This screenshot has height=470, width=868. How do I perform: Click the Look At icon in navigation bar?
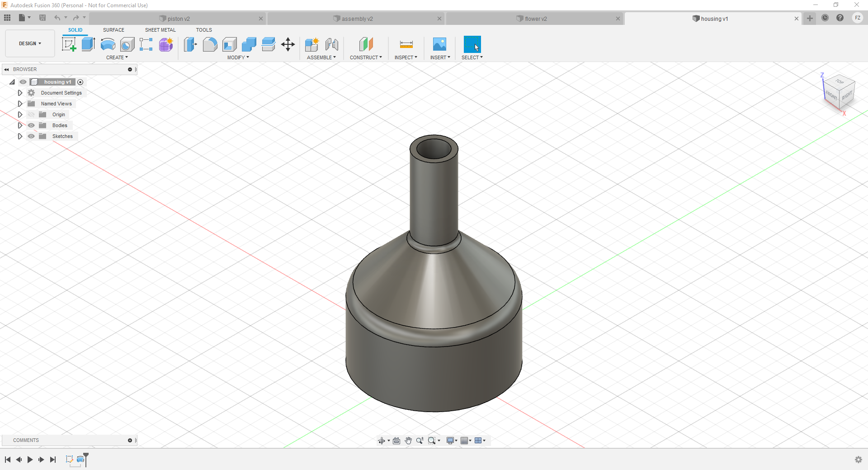396,441
